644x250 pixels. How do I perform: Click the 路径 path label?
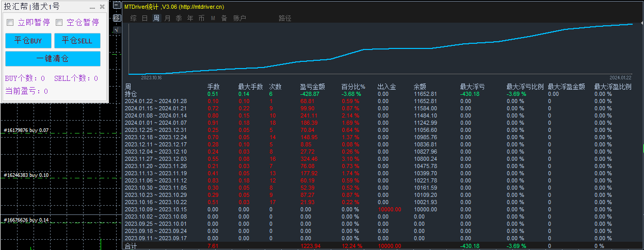coord(285,18)
